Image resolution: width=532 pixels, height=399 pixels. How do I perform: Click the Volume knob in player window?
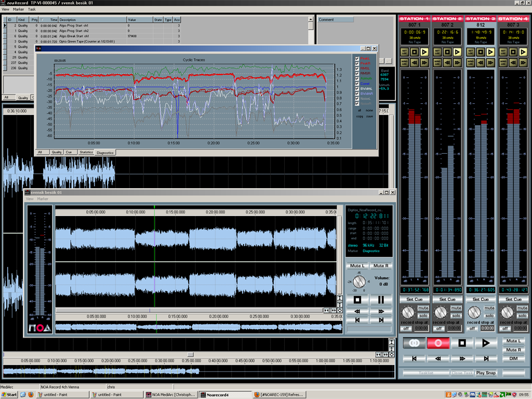click(x=360, y=283)
